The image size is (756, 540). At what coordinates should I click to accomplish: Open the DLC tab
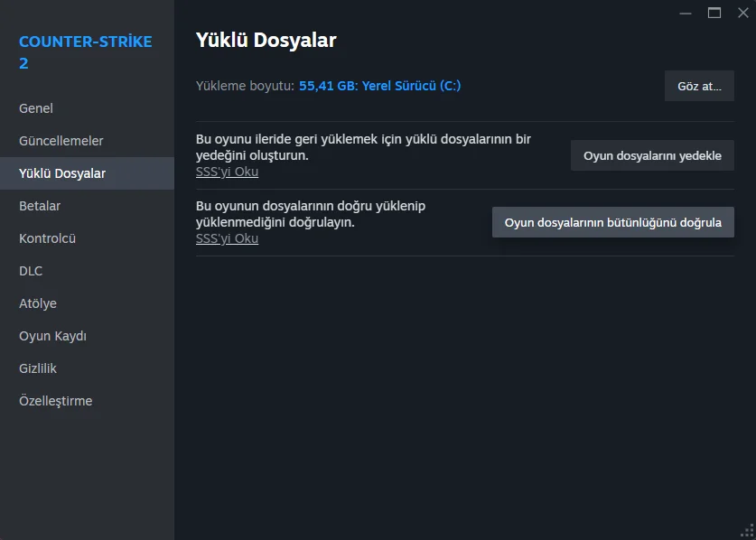click(x=87, y=271)
